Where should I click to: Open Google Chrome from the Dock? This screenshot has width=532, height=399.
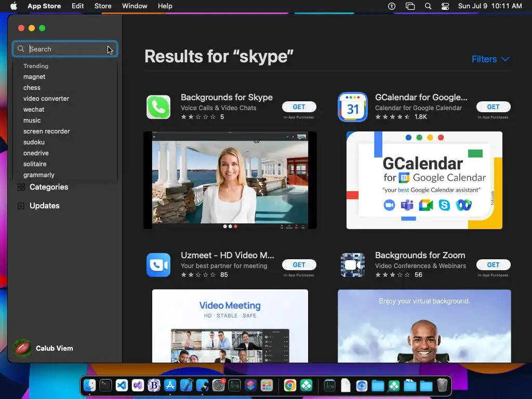pos(290,385)
